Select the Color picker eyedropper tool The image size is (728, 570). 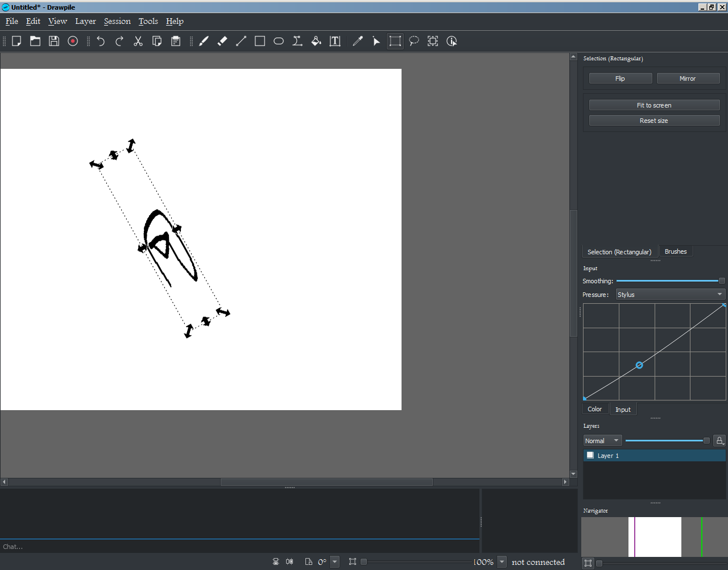[358, 41]
